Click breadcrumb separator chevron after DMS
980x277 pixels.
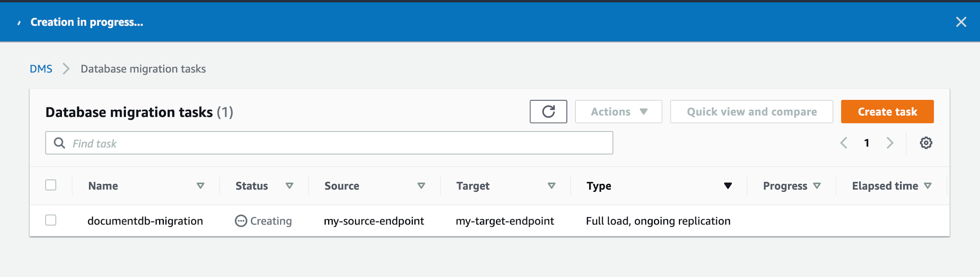(x=66, y=69)
